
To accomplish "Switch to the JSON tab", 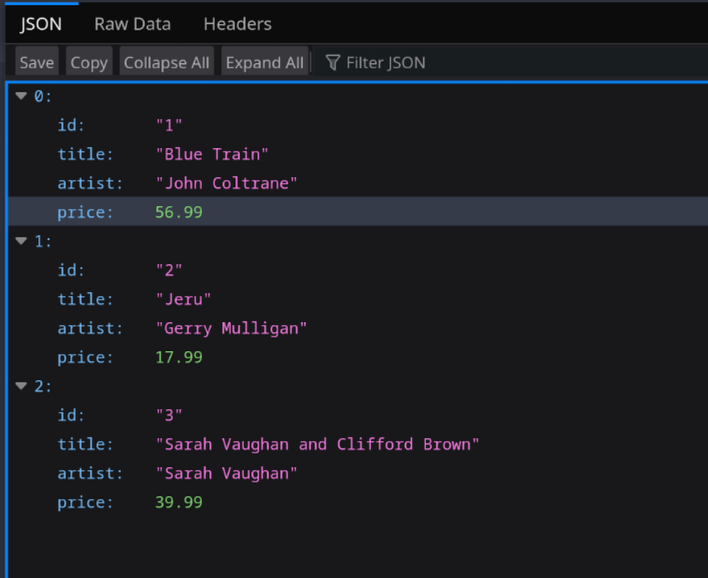I will 41,24.
